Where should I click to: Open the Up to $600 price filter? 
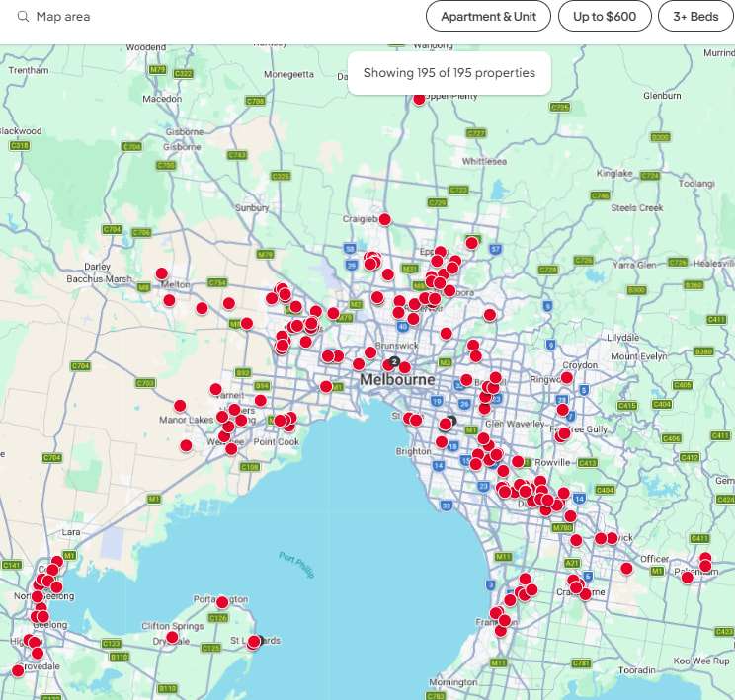coord(605,17)
